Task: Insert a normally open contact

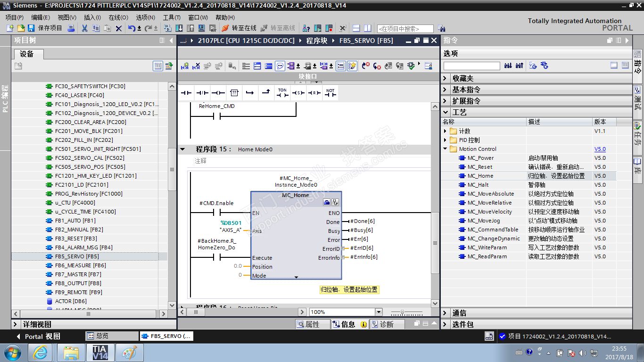Action: [186, 93]
